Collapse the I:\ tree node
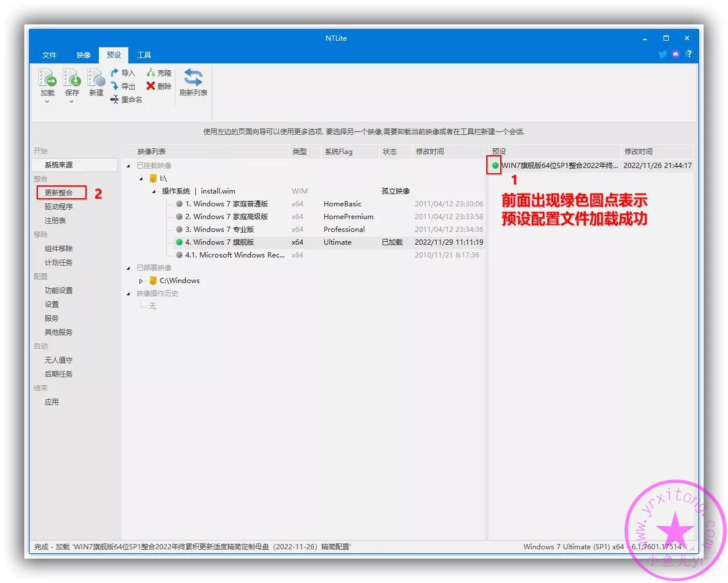This screenshot has height=583, width=728. click(x=141, y=178)
